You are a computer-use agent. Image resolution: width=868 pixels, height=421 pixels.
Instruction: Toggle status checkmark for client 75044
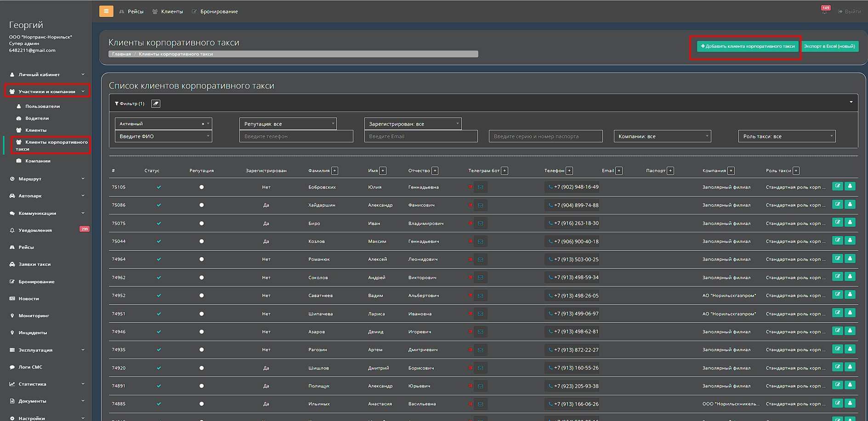click(159, 241)
